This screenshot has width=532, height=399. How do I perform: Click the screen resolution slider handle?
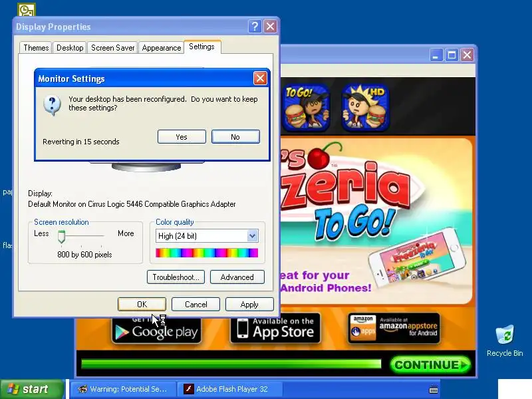(x=61, y=237)
